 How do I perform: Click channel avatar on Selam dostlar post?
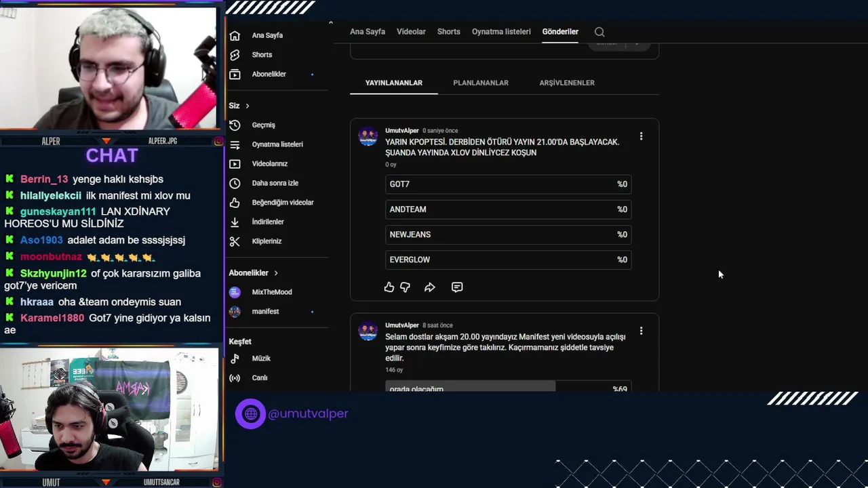(x=368, y=331)
